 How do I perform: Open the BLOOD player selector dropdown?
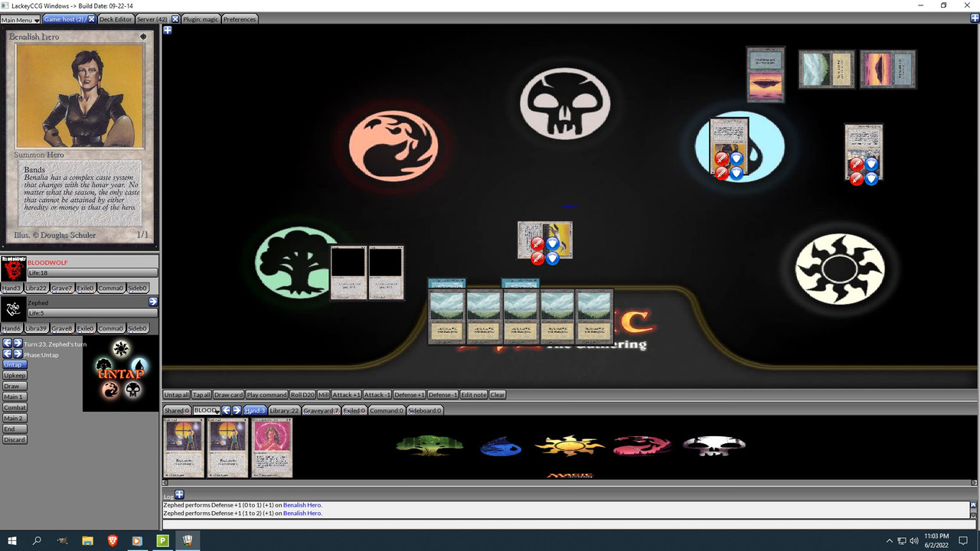(206, 411)
